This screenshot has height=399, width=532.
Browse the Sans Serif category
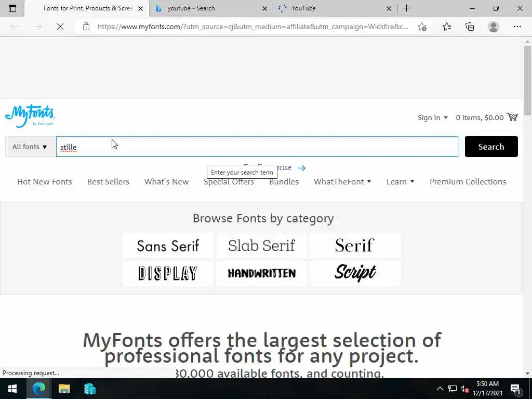click(168, 246)
